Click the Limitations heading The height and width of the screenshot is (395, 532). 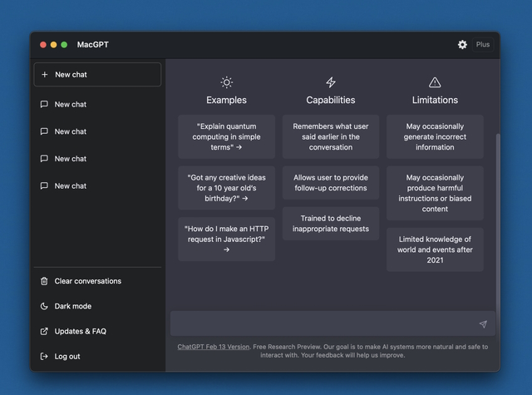tap(435, 100)
